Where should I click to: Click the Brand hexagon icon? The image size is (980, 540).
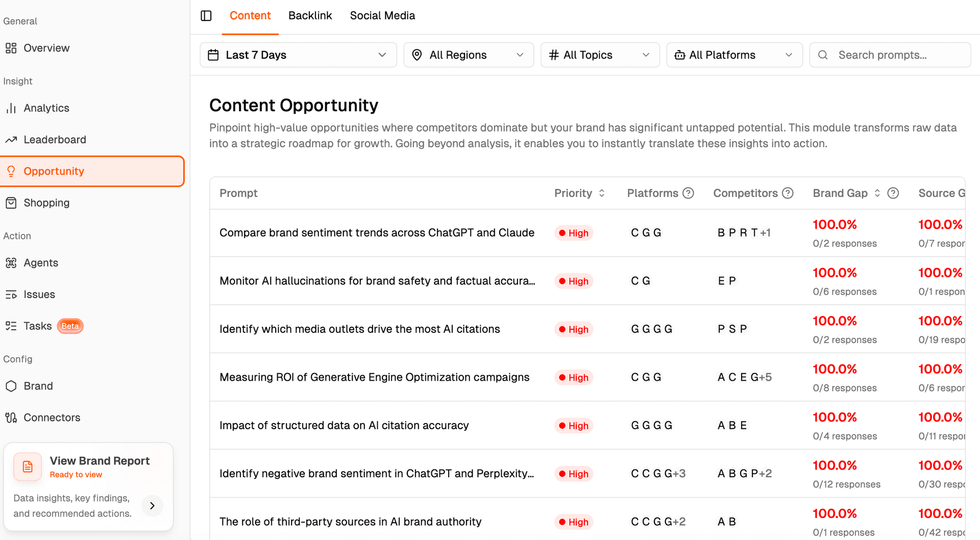tap(11, 386)
